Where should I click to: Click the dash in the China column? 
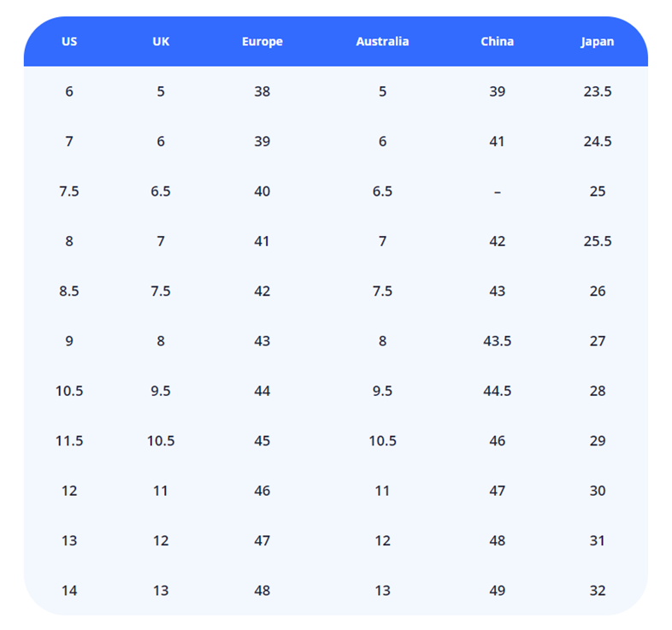tap(497, 191)
